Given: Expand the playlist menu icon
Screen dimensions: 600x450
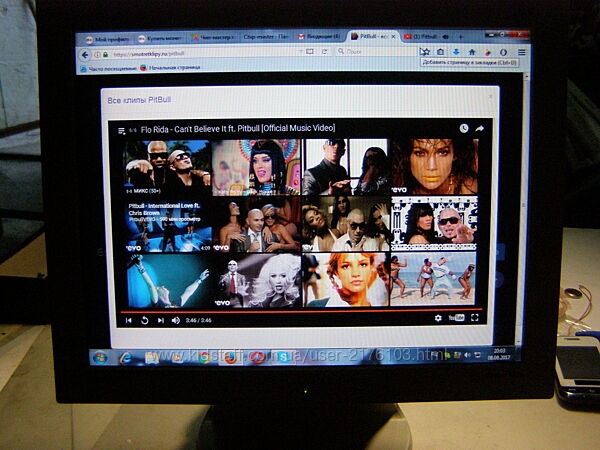Looking at the screenshot, I should coord(122,130).
